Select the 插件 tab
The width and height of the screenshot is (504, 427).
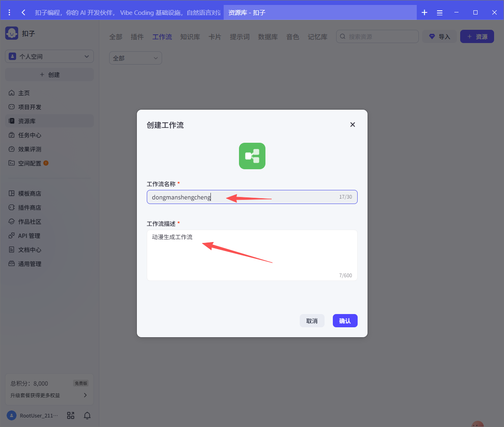point(137,37)
